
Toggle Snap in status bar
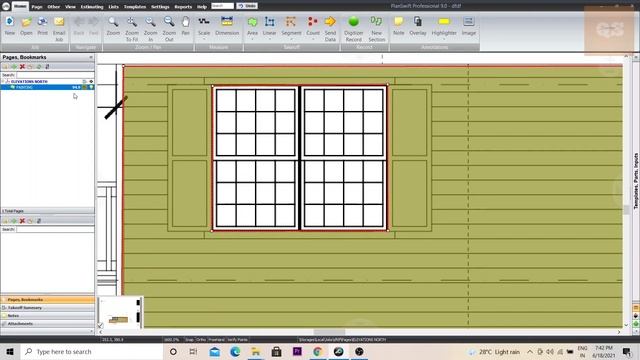tap(189, 340)
